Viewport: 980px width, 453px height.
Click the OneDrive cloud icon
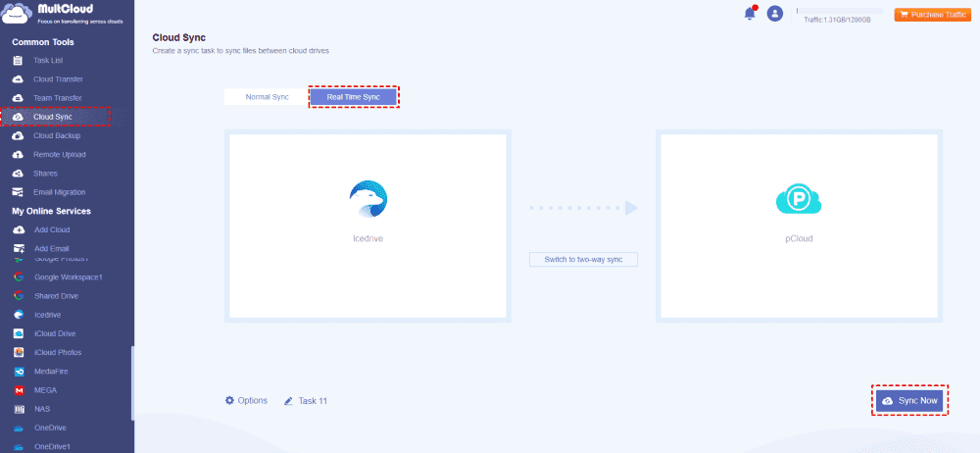[x=20, y=428]
